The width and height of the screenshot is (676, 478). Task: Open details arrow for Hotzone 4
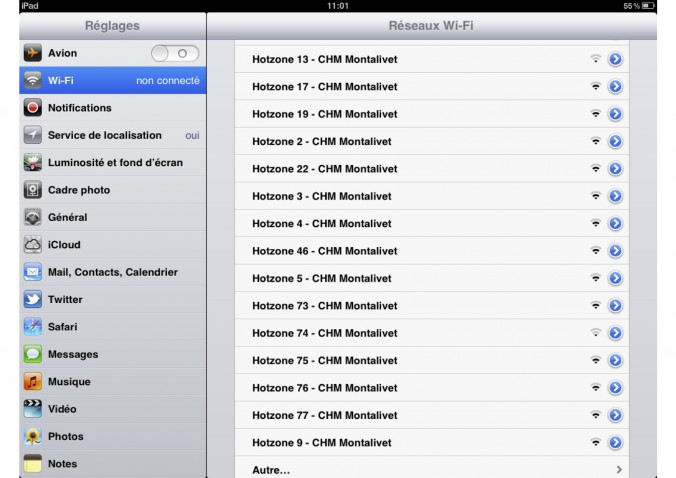(x=615, y=223)
